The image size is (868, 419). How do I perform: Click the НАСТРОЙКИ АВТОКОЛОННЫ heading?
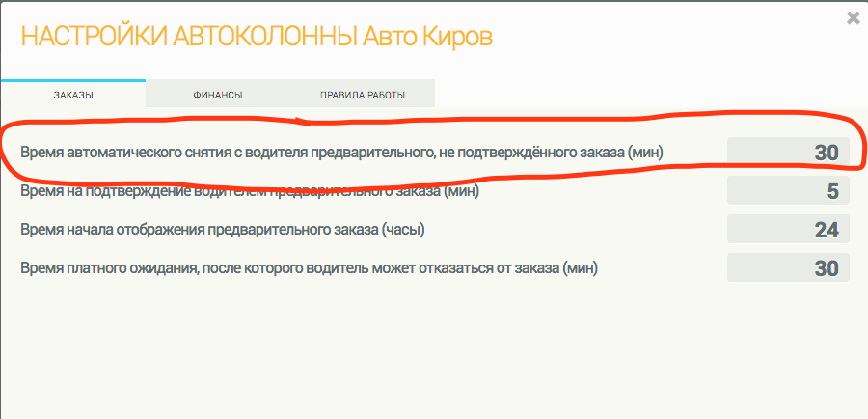[x=188, y=38]
